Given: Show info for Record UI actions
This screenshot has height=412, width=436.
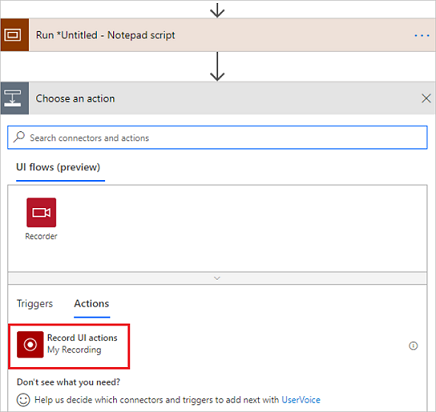Looking at the screenshot, I should pos(413,346).
